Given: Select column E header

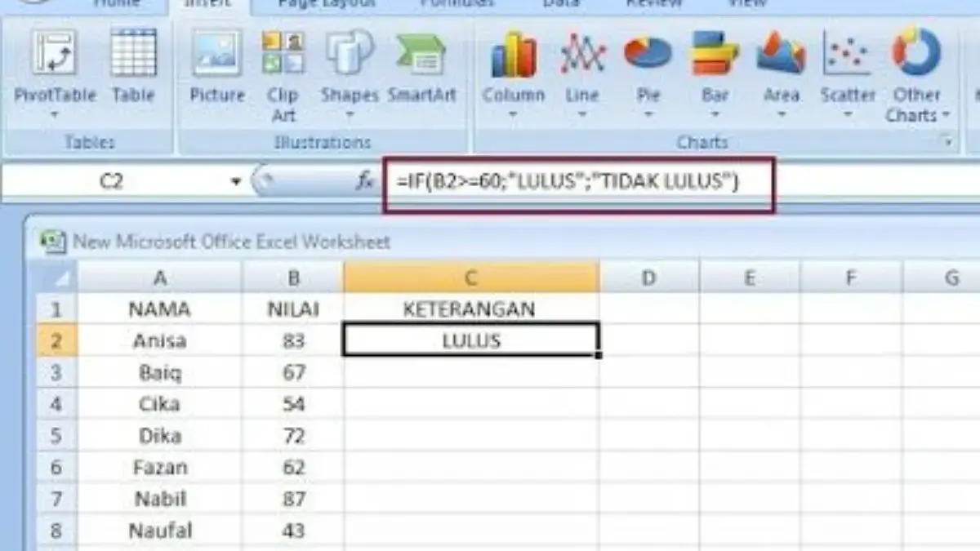Looking at the screenshot, I should (x=749, y=279).
